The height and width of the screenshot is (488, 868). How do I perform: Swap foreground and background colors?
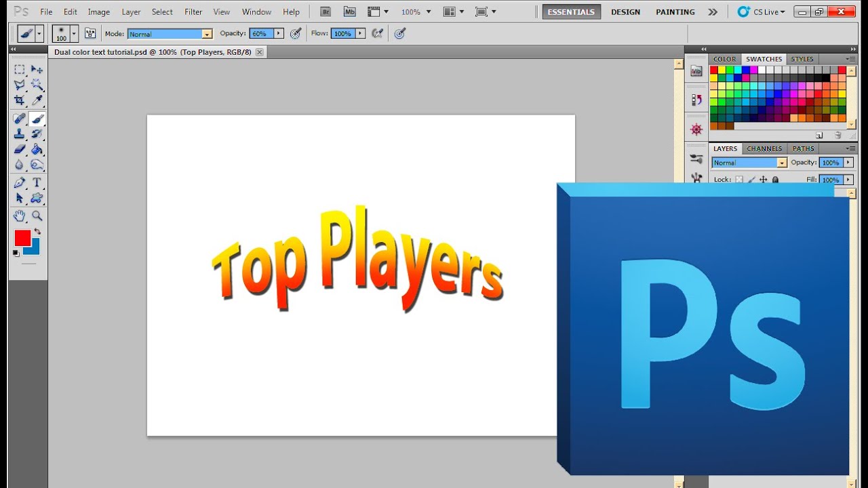pos(37,232)
